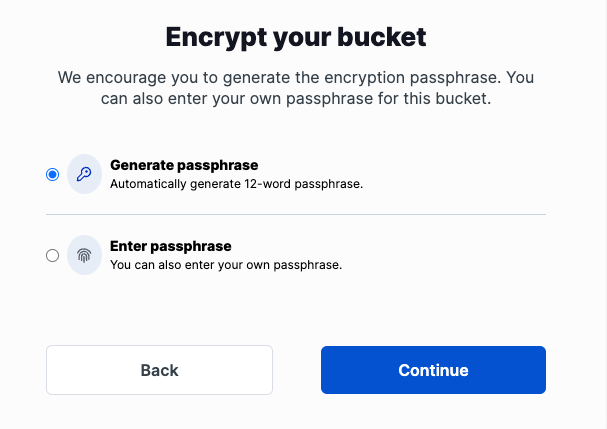The height and width of the screenshot is (429, 607).
Task: Click 'Automatically generate 12-word passphrase.' description
Action: click(x=237, y=184)
